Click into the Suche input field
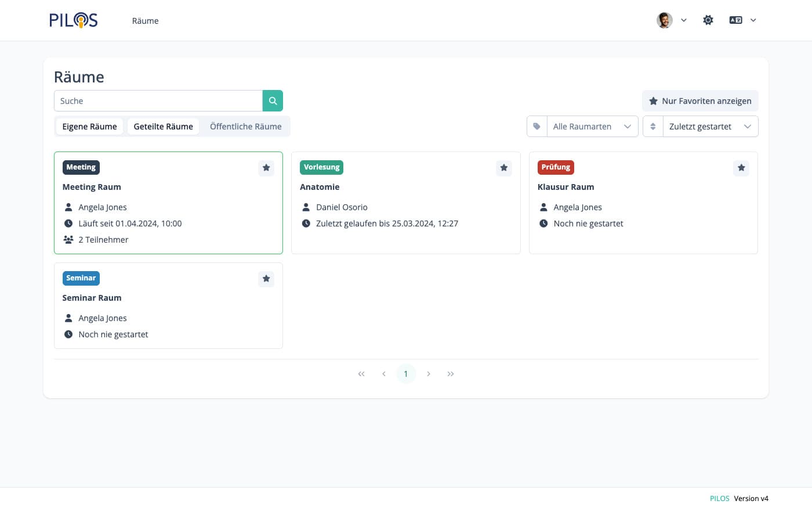The image size is (812, 508). click(x=158, y=101)
